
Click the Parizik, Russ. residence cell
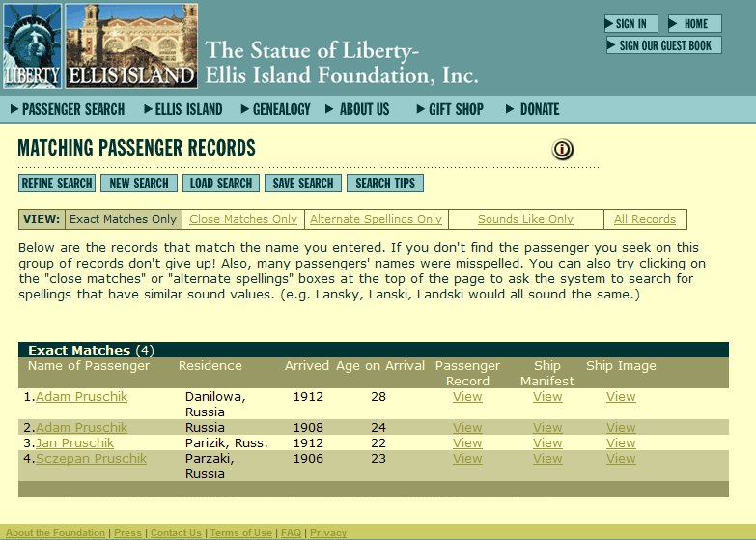coord(226,443)
